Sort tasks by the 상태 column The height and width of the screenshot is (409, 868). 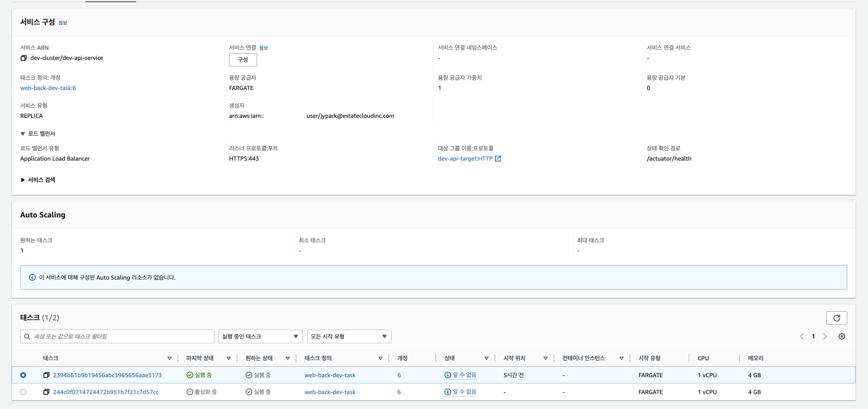[x=486, y=358]
